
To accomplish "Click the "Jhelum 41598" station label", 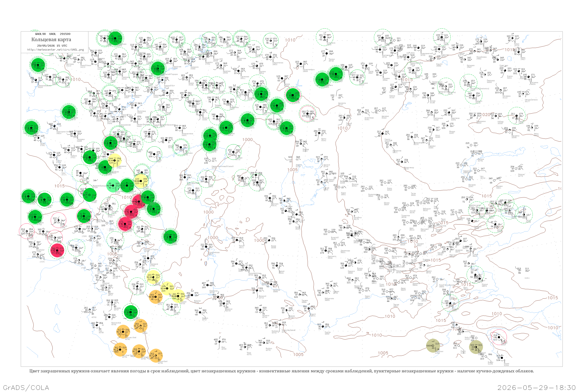I will [490, 363].
